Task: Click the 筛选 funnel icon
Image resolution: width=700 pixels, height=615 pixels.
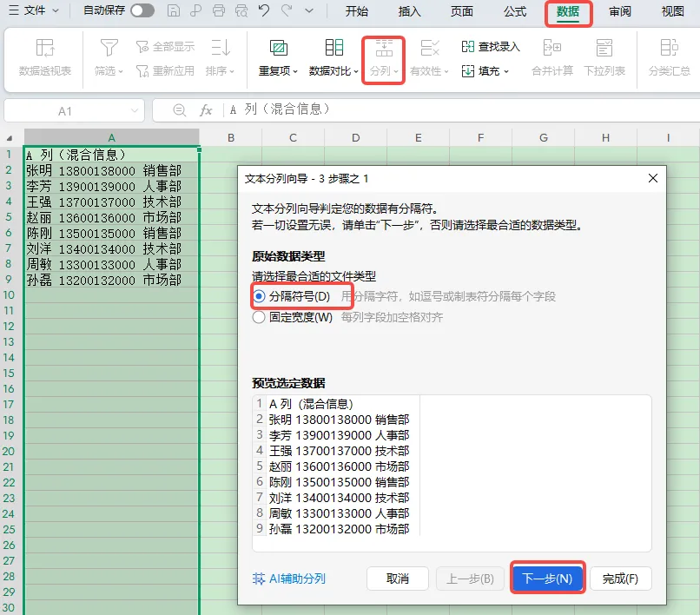Action: coord(109,48)
